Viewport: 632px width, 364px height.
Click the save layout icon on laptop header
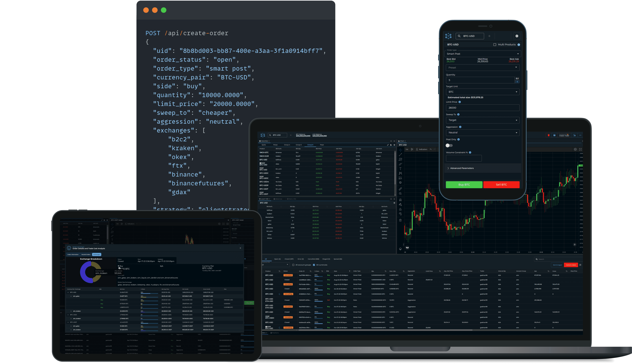coord(554,135)
